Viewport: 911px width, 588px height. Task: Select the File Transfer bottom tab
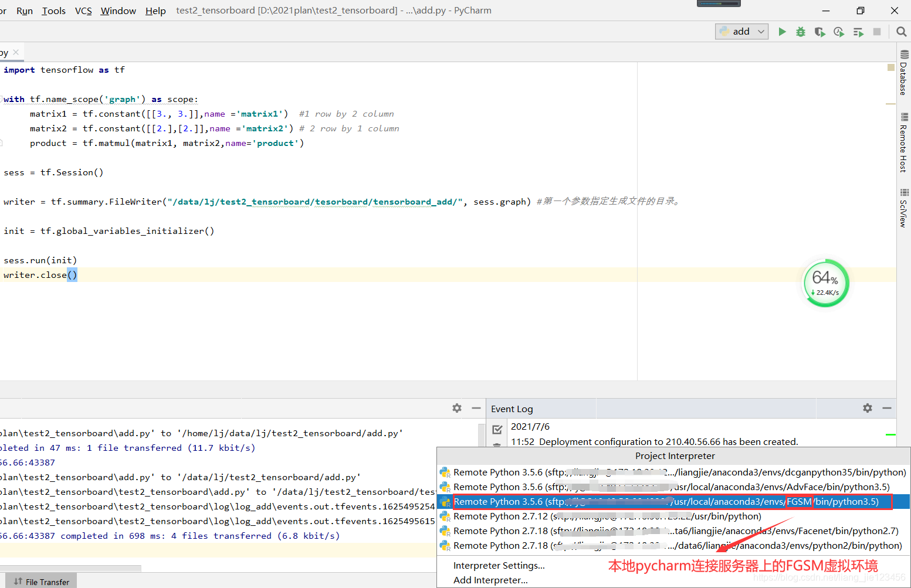click(41, 582)
